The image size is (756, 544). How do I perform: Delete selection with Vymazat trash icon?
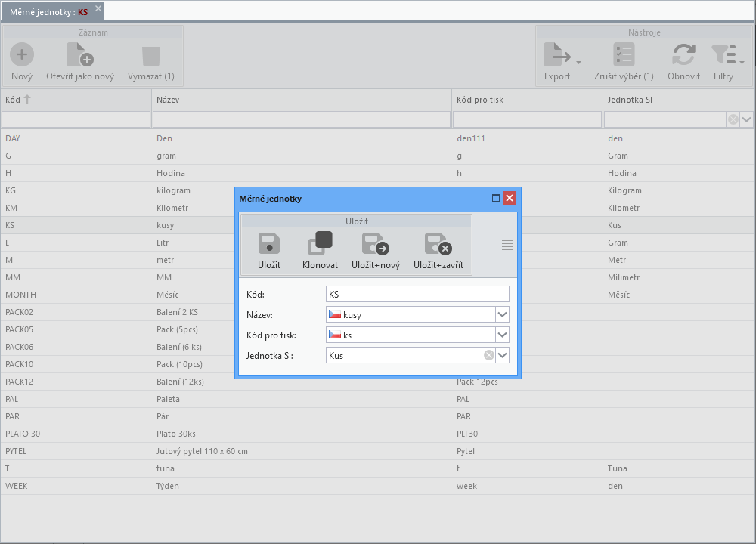151,56
